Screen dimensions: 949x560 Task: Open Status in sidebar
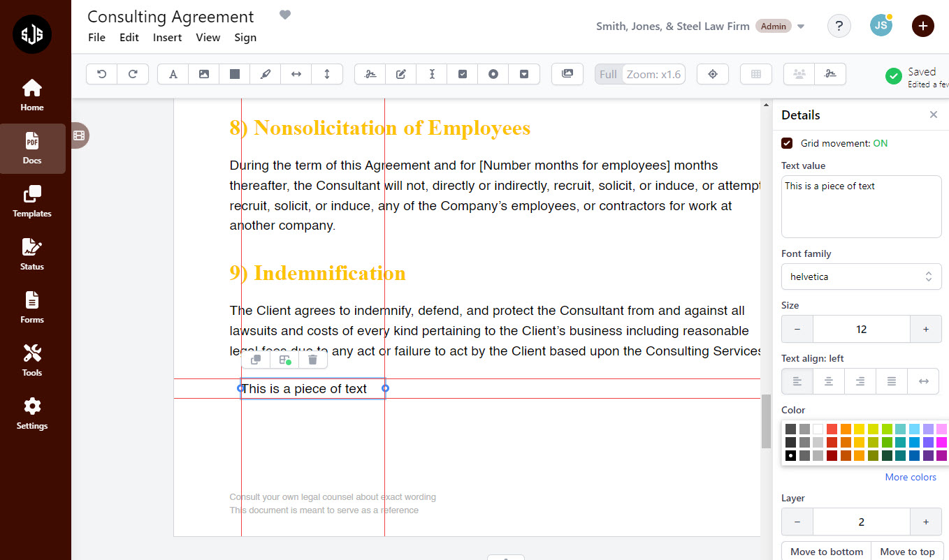[x=32, y=255]
